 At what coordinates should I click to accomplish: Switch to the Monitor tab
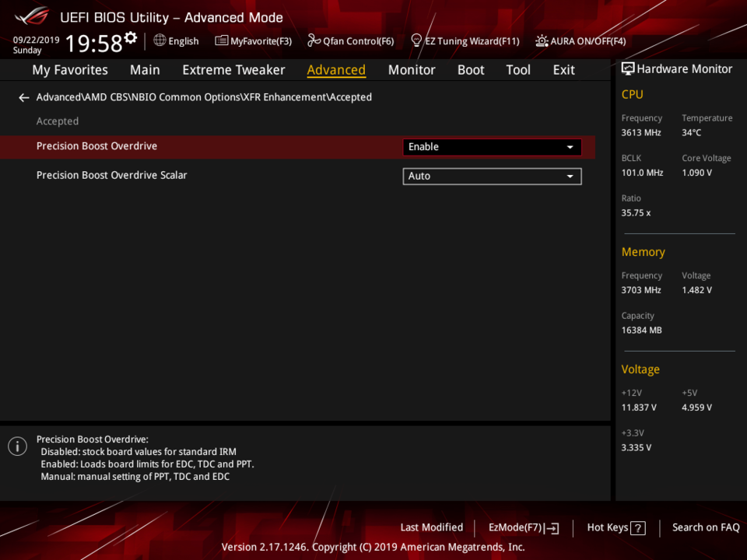[412, 70]
